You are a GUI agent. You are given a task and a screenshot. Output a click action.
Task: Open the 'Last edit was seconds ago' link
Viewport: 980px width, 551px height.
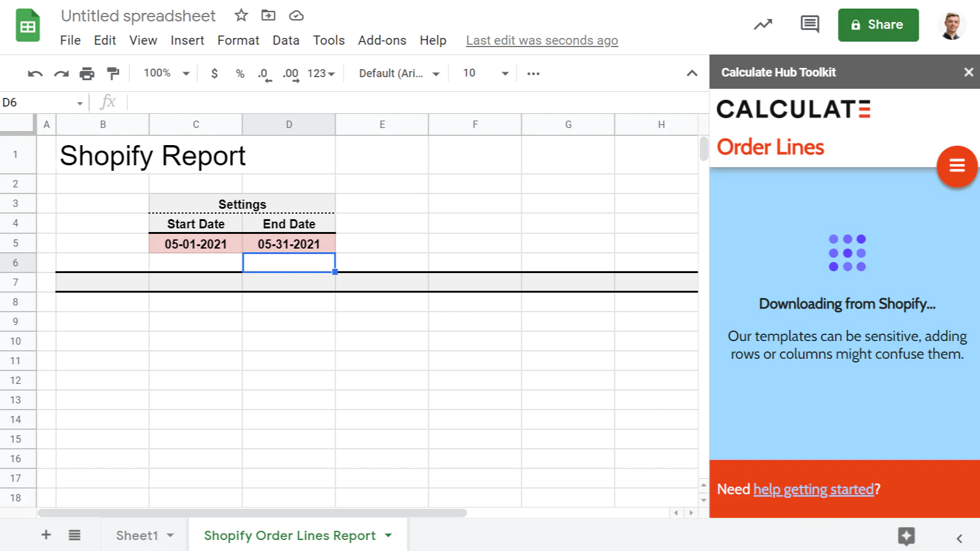[542, 40]
